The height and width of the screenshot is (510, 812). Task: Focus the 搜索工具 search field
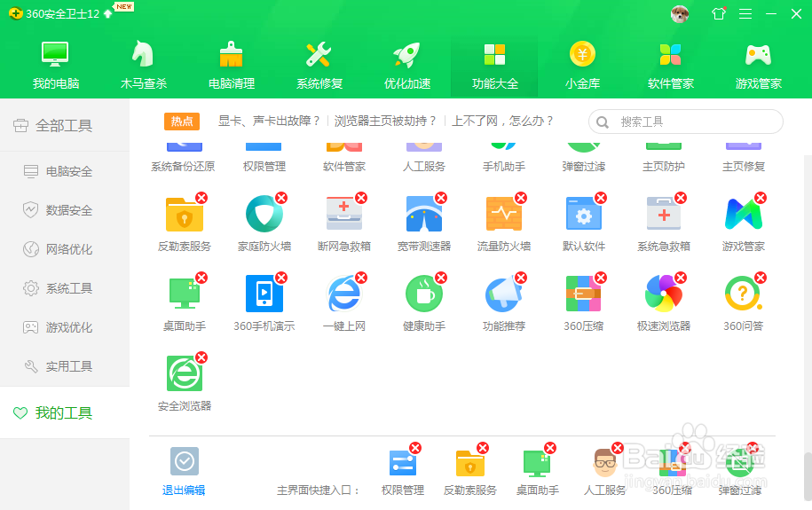686,122
